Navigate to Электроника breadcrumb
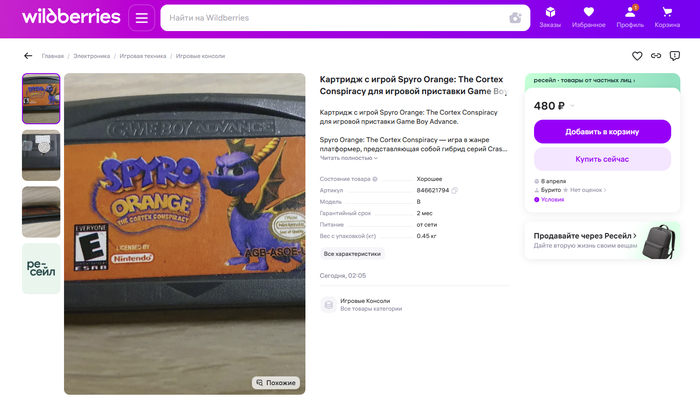This screenshot has height=397, width=700. (x=92, y=56)
